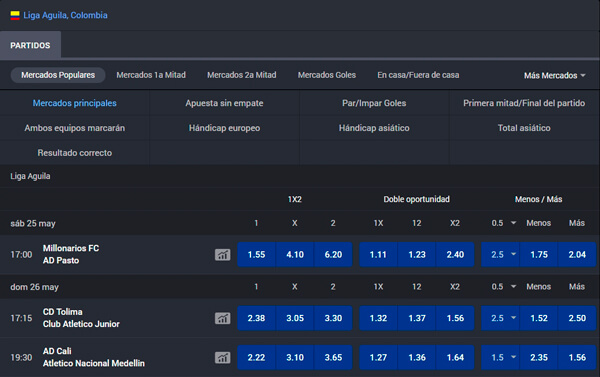This screenshot has height=377, width=600.
Task: Switch to Mercados 2a Mitad
Action: click(x=241, y=75)
